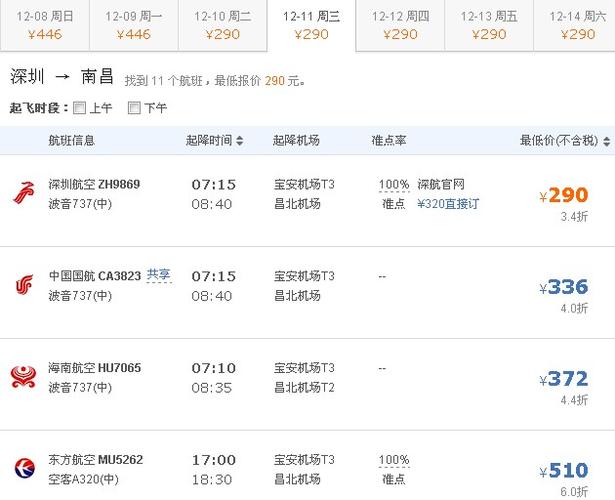Select the ¥336 price for CA3823
Screen dimensions: 615x500
tap(564, 287)
